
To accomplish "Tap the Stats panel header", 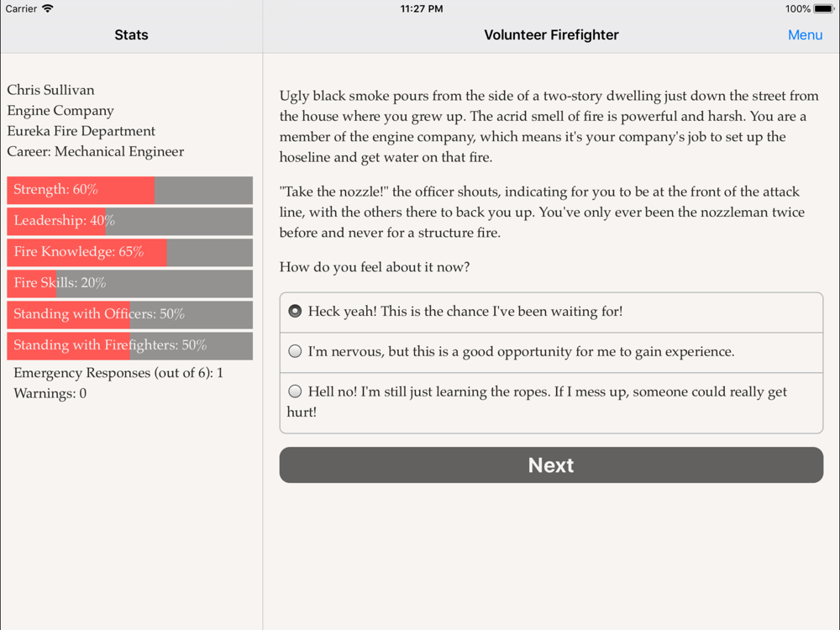I will [x=131, y=35].
